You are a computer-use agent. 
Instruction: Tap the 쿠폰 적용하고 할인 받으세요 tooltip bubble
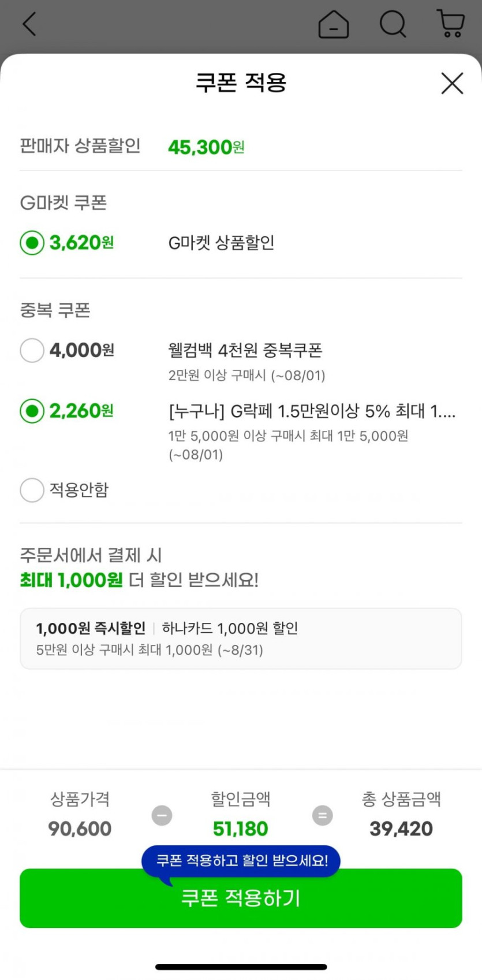241,860
